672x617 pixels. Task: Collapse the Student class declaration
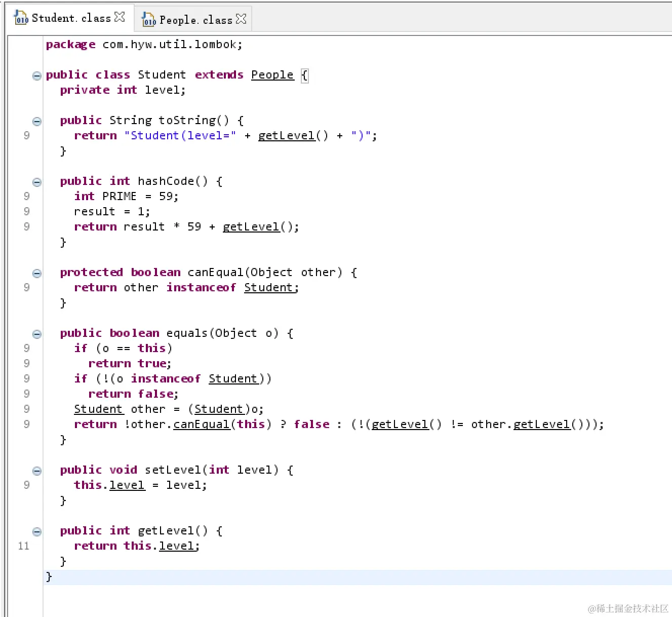36,76
